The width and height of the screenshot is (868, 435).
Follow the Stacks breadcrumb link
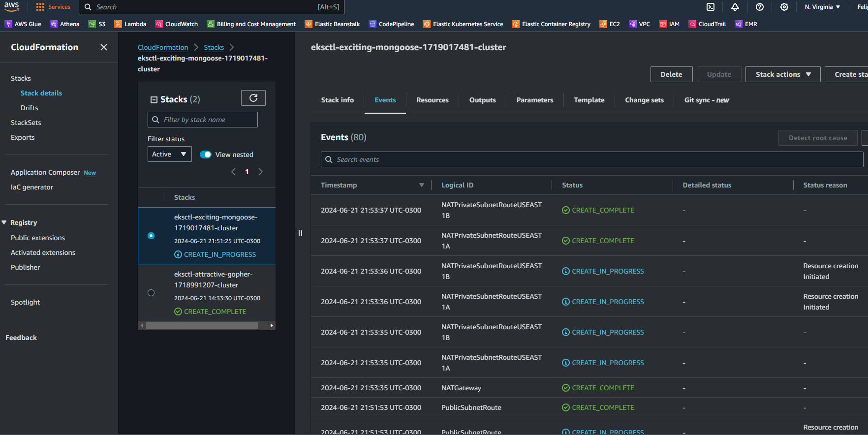click(214, 47)
